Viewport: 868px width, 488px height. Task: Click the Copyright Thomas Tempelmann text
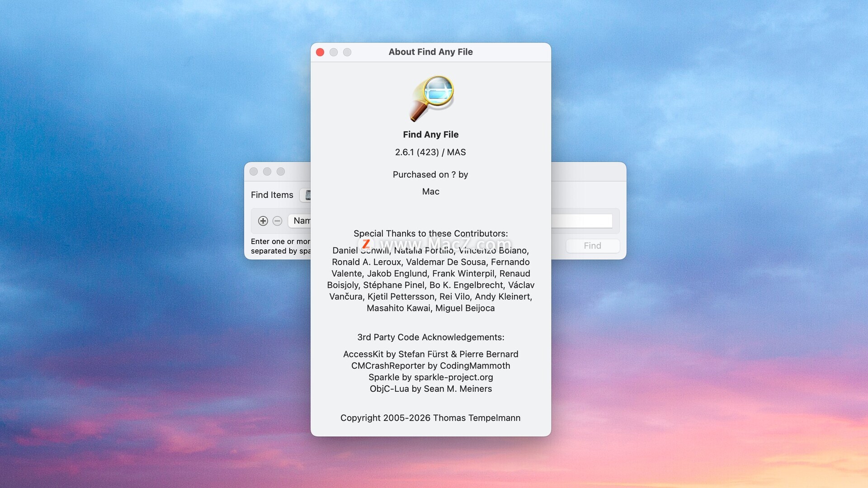430,418
